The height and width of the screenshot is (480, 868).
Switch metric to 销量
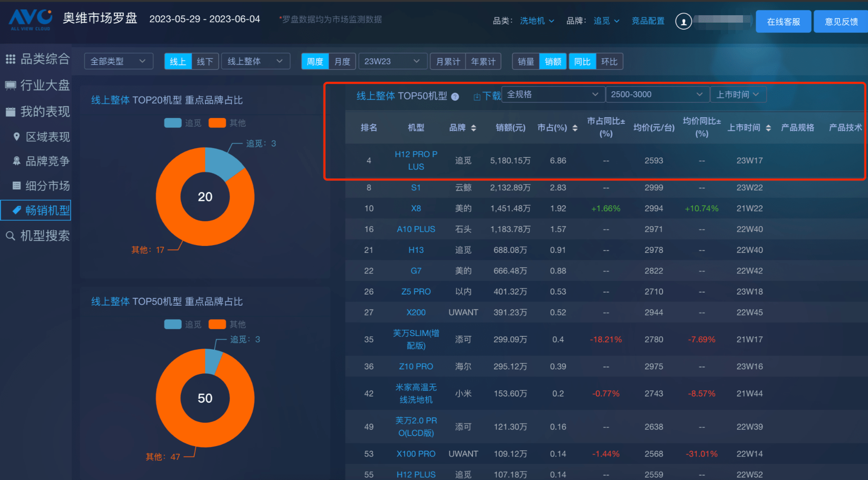point(526,61)
